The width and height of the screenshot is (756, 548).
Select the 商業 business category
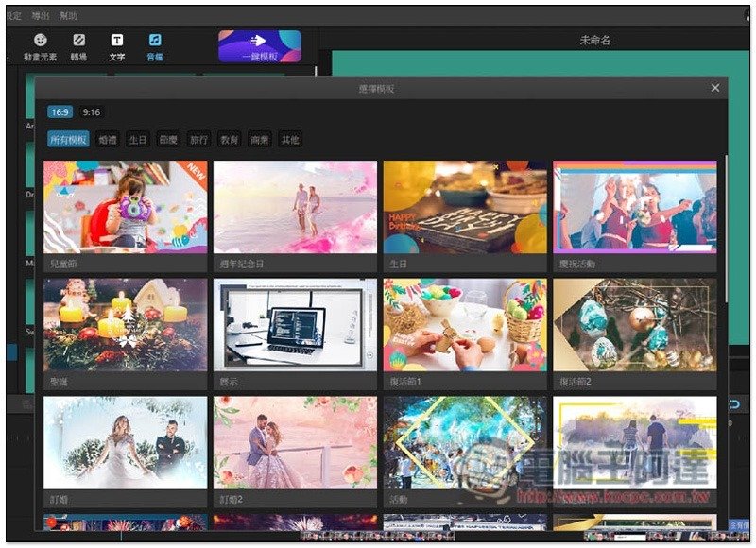(259, 140)
